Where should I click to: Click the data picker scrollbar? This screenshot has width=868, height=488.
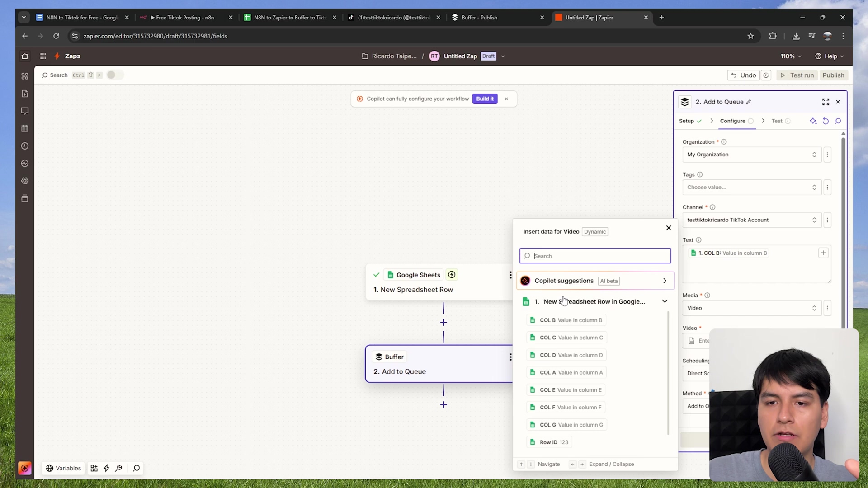[668, 373]
